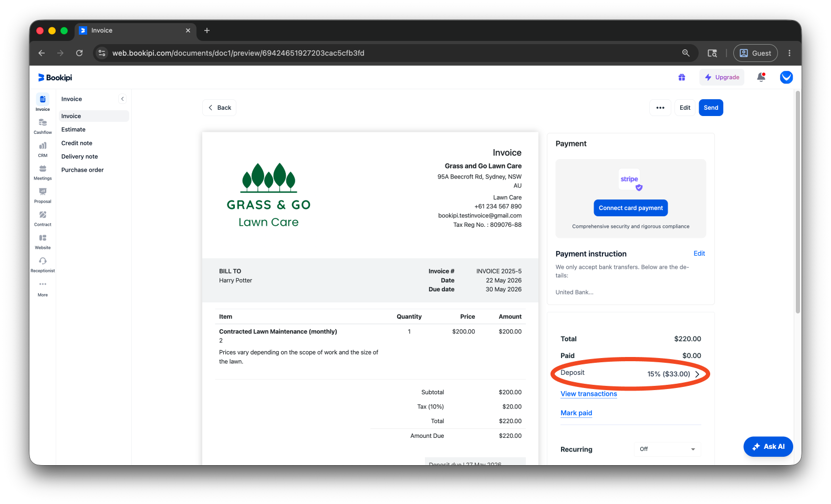
Task: Click the Paid $0.00 amount
Action: point(691,355)
